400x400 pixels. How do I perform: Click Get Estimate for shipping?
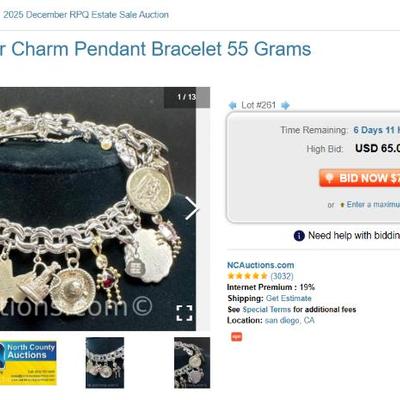(x=289, y=298)
